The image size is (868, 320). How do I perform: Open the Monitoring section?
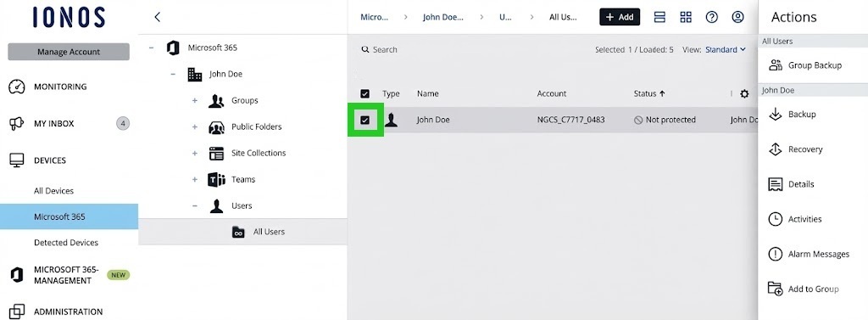(60, 87)
